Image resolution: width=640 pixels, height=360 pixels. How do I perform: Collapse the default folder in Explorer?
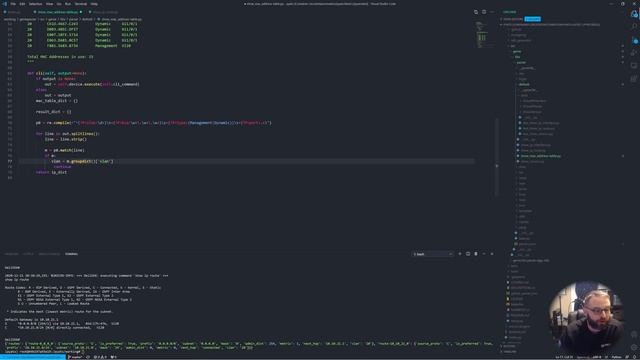click(x=524, y=84)
